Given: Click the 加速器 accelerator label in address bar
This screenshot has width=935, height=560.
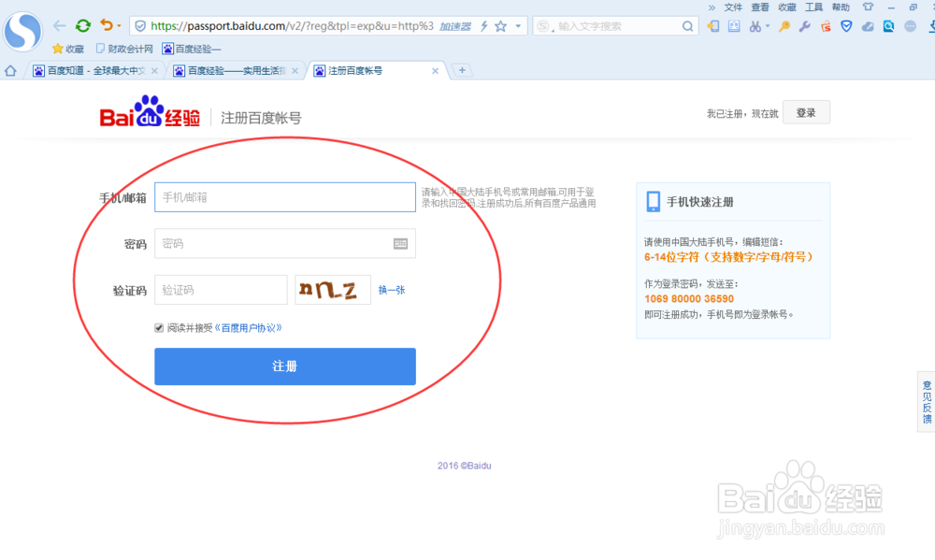Looking at the screenshot, I should coord(455,26).
